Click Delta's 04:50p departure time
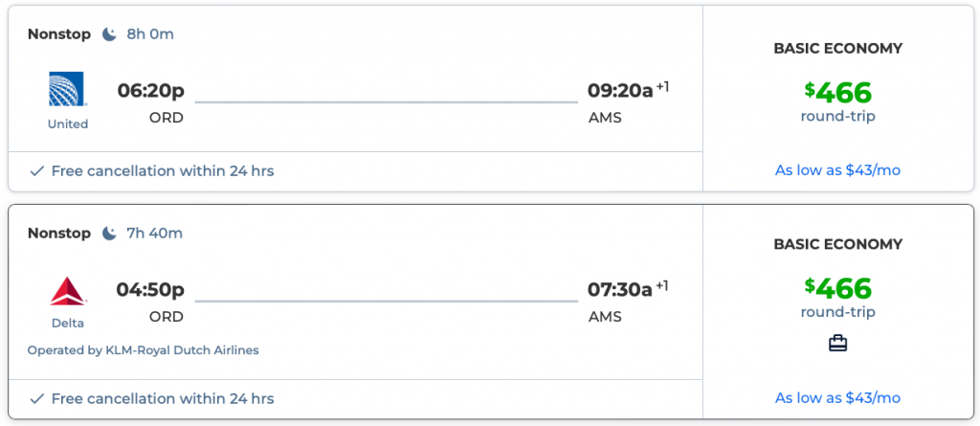Viewport: 980px width, 426px height. click(150, 289)
